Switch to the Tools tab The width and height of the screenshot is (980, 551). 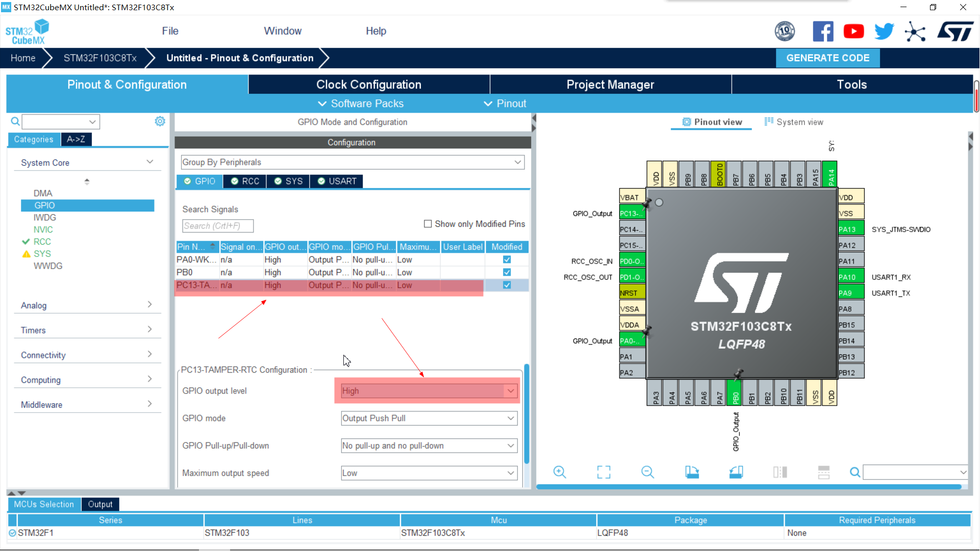point(852,85)
